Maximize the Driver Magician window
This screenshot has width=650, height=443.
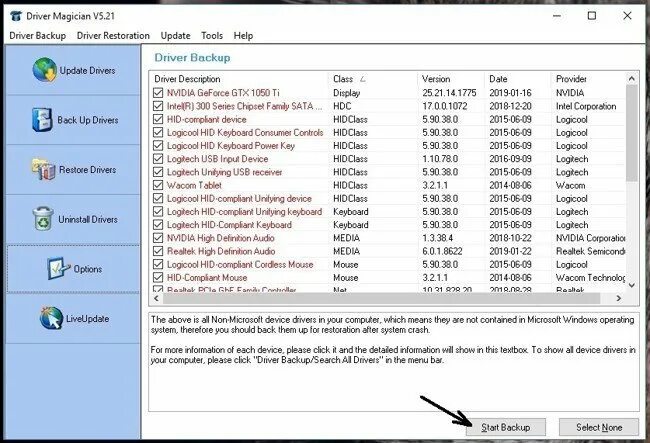[x=592, y=16]
